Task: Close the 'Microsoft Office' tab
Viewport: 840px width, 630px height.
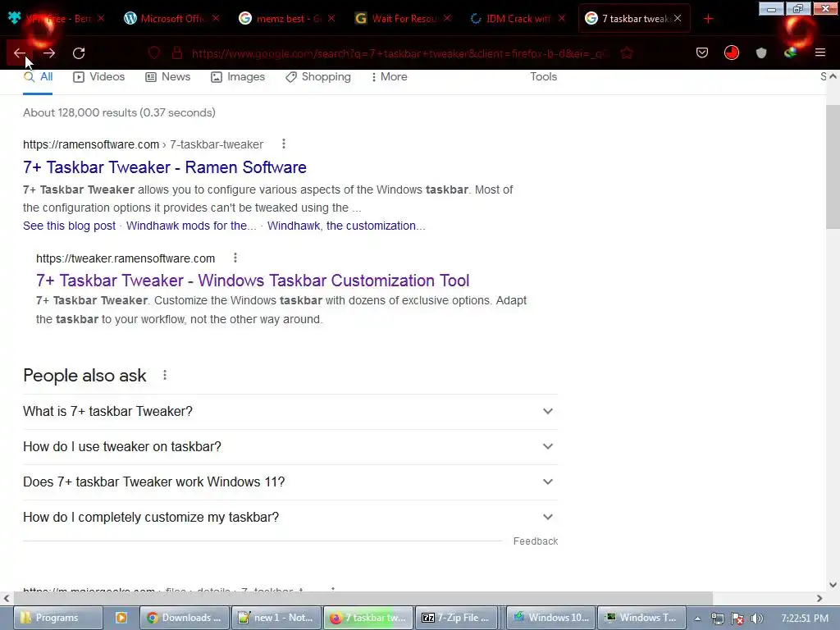Action: (216, 18)
